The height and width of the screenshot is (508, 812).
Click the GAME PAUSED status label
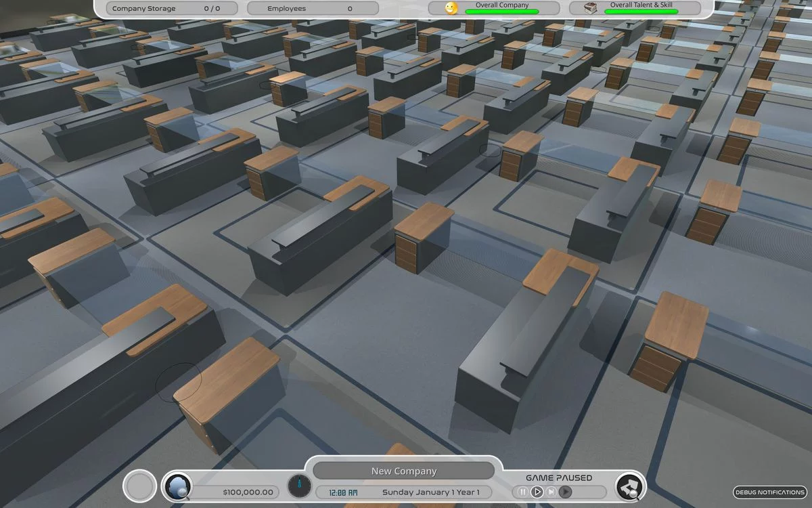559,478
